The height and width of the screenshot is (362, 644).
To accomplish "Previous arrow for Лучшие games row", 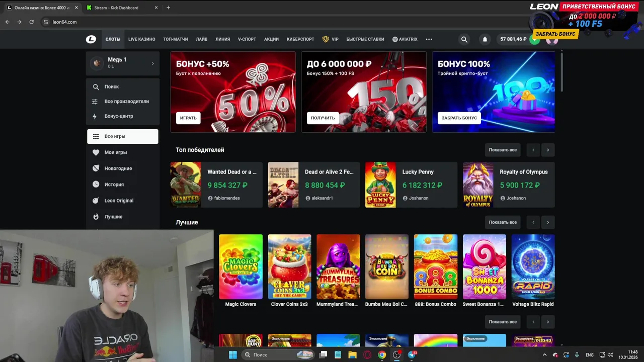I will pos(533,222).
